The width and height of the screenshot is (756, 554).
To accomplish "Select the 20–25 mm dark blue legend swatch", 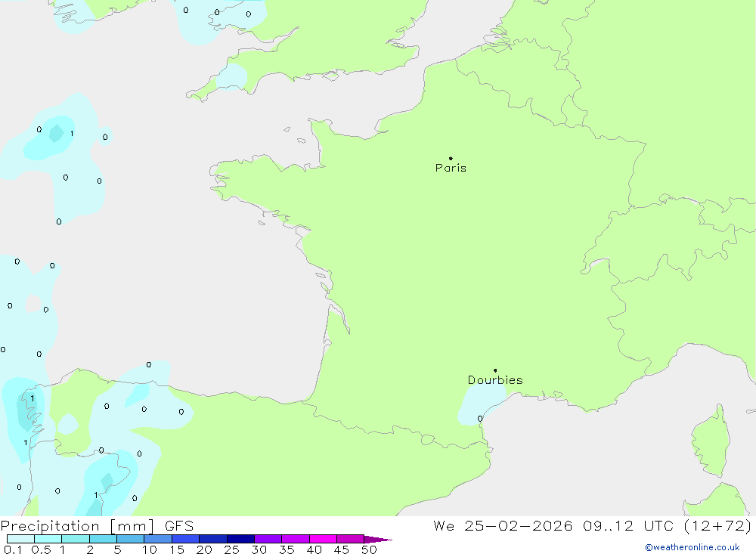I will pyautogui.click(x=213, y=539).
